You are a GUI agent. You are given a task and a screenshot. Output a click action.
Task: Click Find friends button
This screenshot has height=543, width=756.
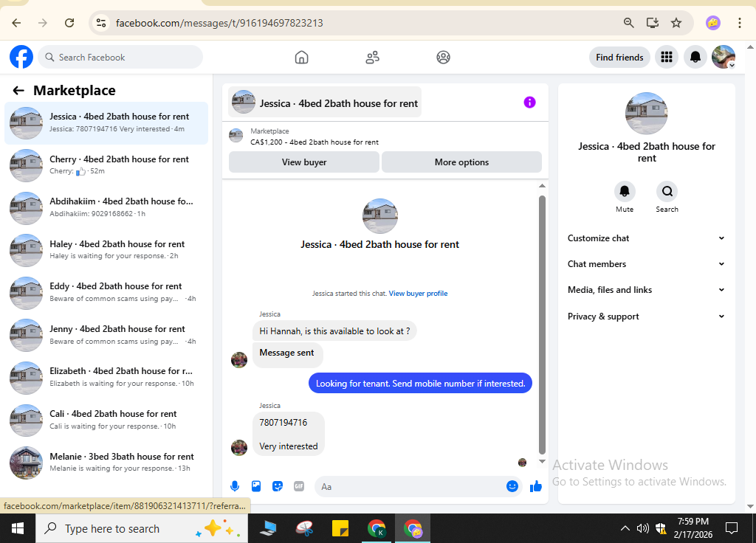pyautogui.click(x=619, y=58)
